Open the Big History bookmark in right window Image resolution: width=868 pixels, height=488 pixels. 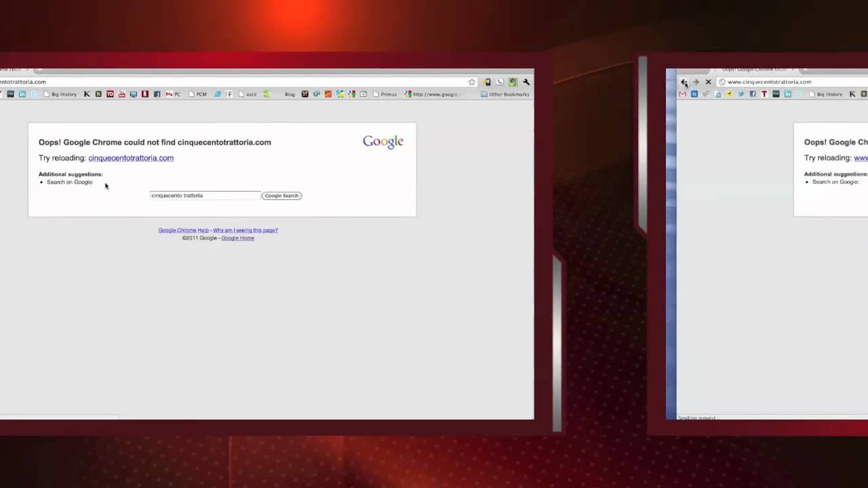tap(827, 94)
